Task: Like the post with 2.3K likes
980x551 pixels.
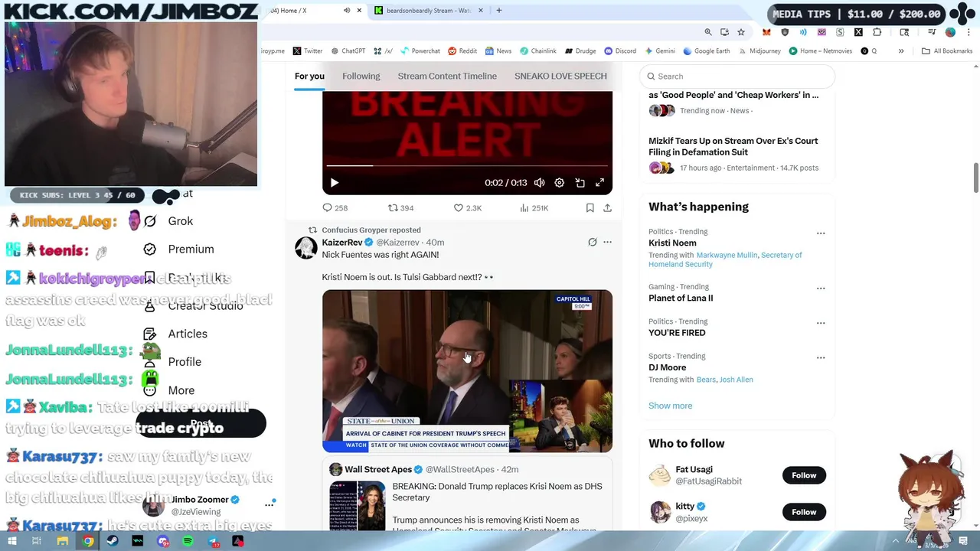Action: pos(467,208)
